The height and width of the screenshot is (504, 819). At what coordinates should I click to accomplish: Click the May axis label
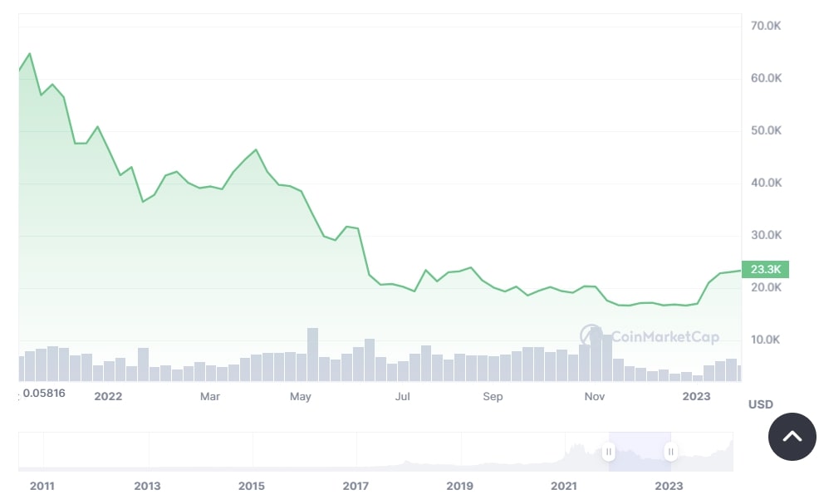(x=300, y=397)
